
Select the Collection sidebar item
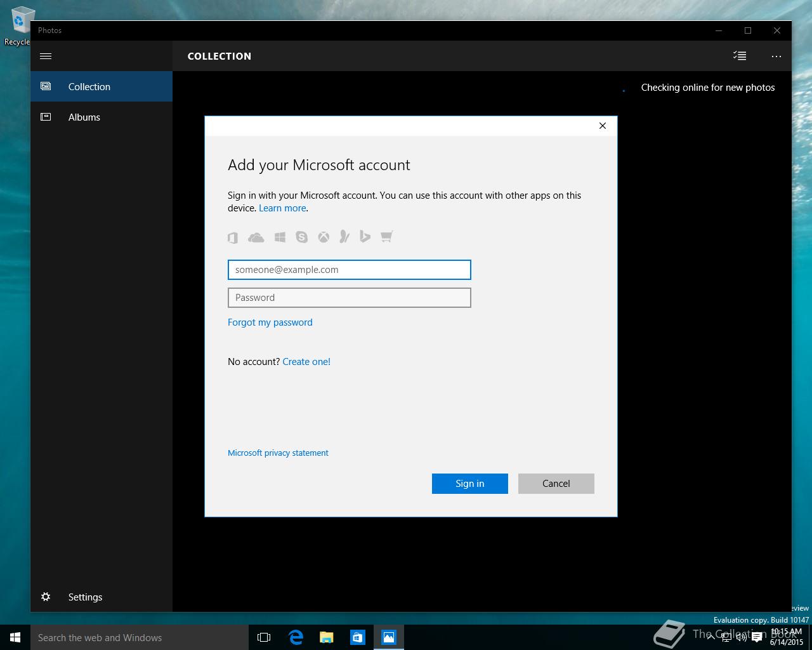(x=101, y=86)
